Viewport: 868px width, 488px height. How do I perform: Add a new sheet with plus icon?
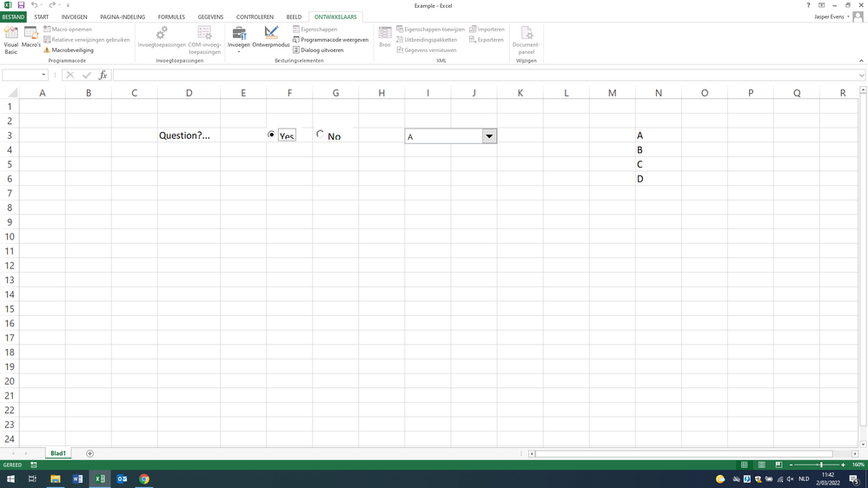tap(89, 453)
